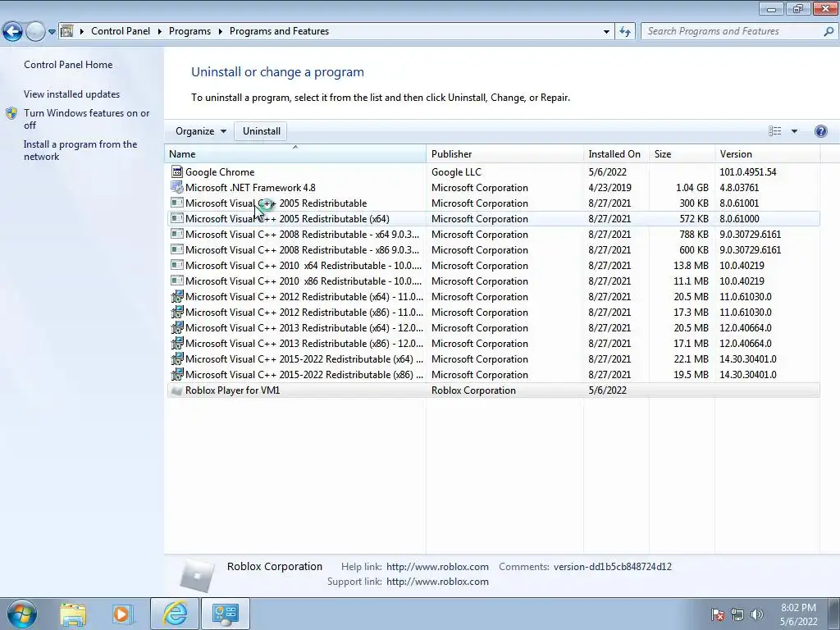Select Programs breadcrumb segment

click(x=189, y=31)
